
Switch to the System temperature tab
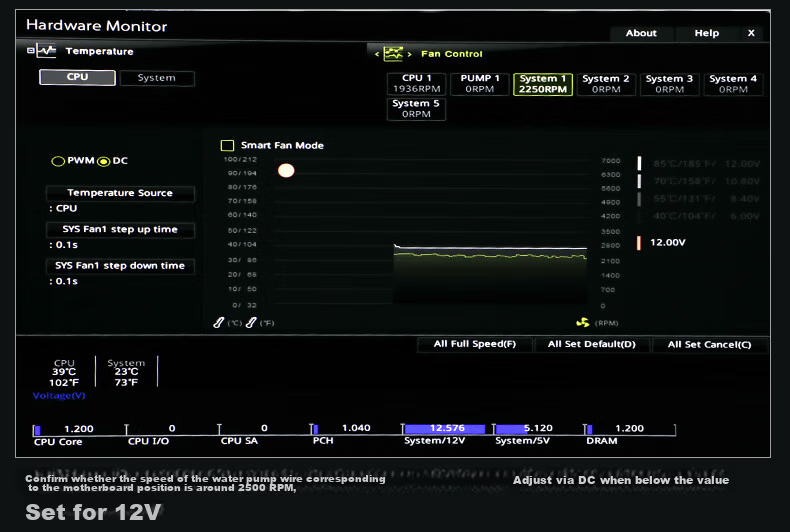[x=157, y=78]
